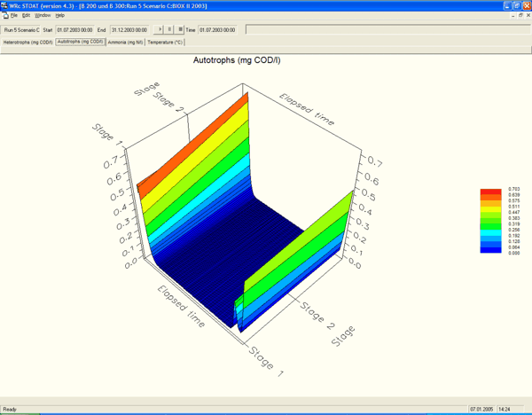Stop the simulation run
Image resolution: width=532 pixels, height=415 pixels.
180,29
